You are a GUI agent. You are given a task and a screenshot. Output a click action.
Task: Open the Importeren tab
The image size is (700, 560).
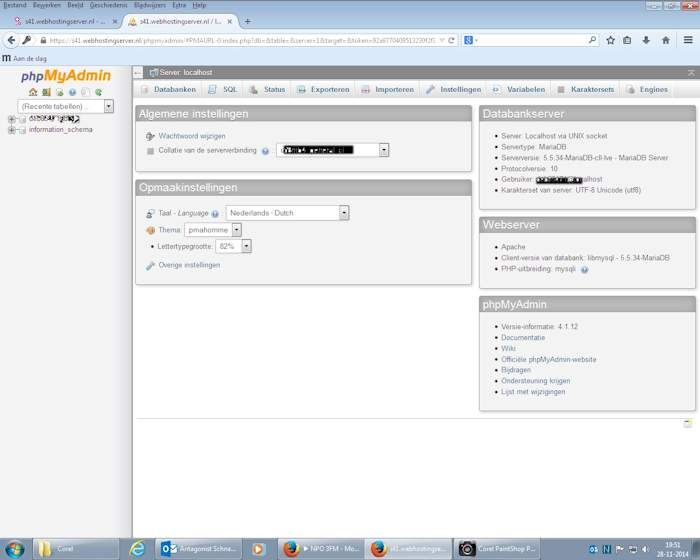point(388,89)
